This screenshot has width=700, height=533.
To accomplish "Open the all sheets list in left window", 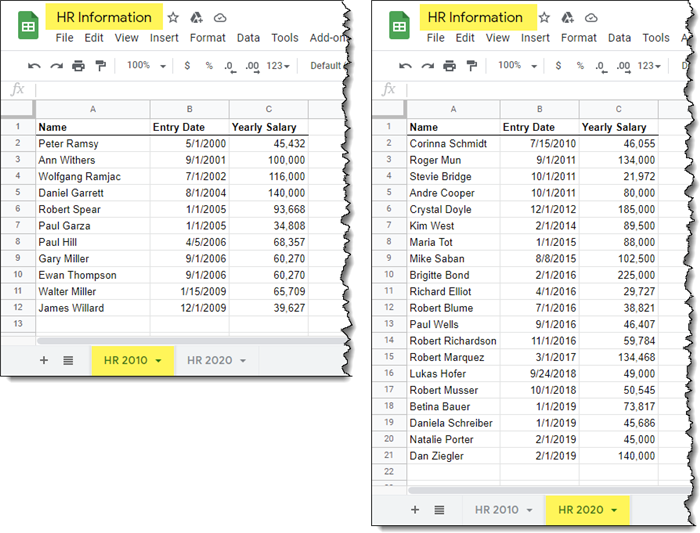I will [68, 360].
